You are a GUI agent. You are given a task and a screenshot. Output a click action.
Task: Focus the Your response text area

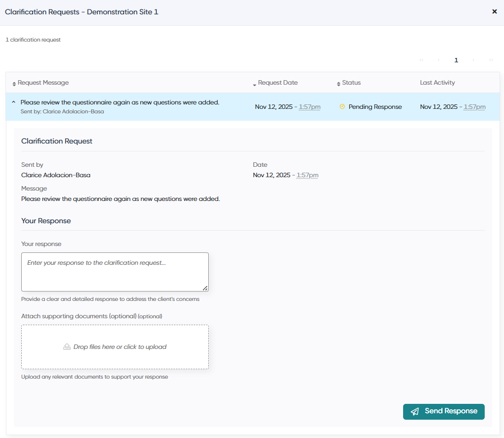click(x=115, y=272)
